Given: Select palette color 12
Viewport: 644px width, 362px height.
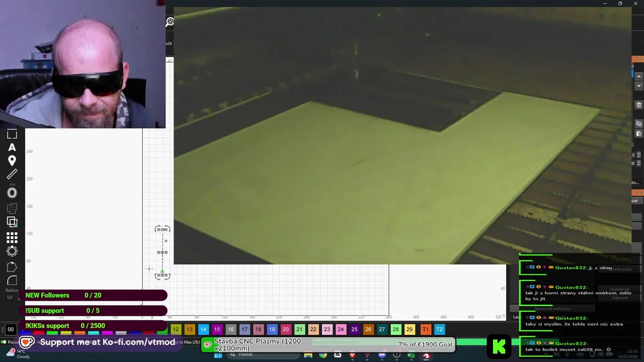Looking at the screenshot, I should (x=176, y=329).
